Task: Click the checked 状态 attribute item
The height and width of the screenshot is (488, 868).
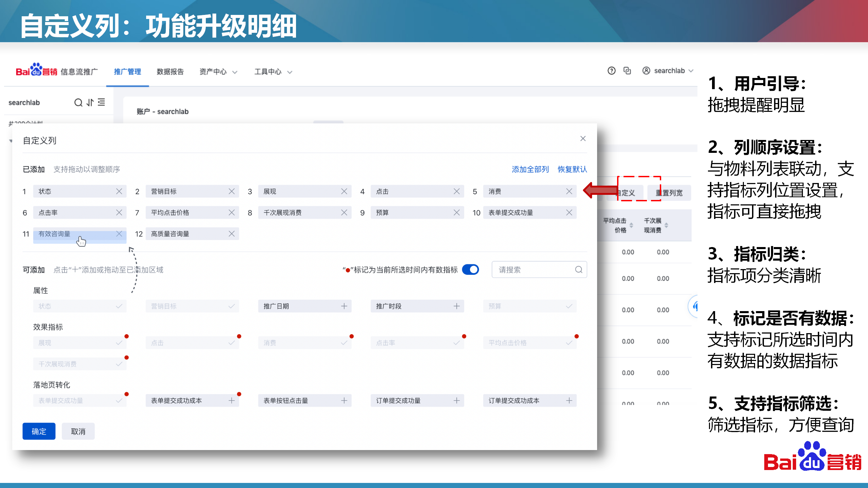Action: tap(80, 306)
